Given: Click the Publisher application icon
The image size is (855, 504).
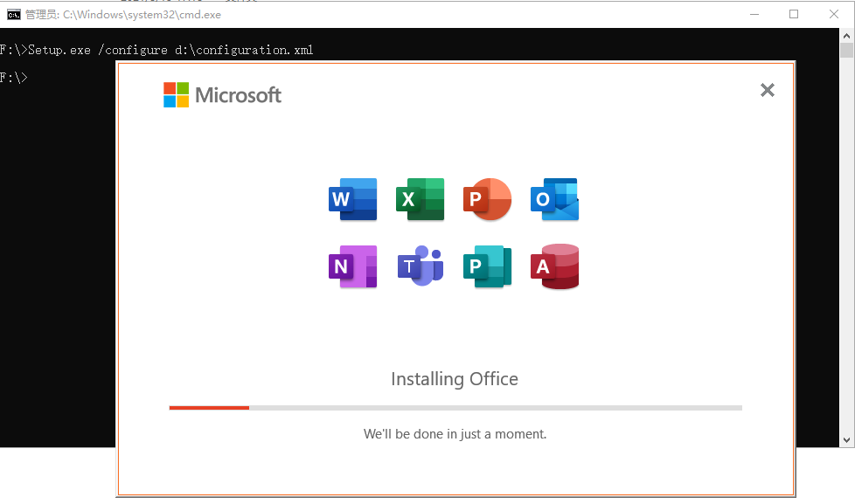Looking at the screenshot, I should pos(487,266).
